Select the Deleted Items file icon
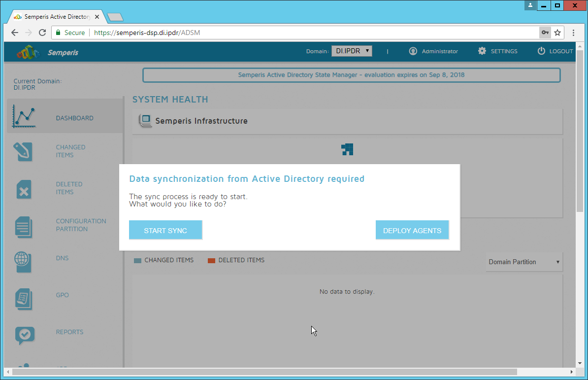The width and height of the screenshot is (588, 380). pos(23,189)
